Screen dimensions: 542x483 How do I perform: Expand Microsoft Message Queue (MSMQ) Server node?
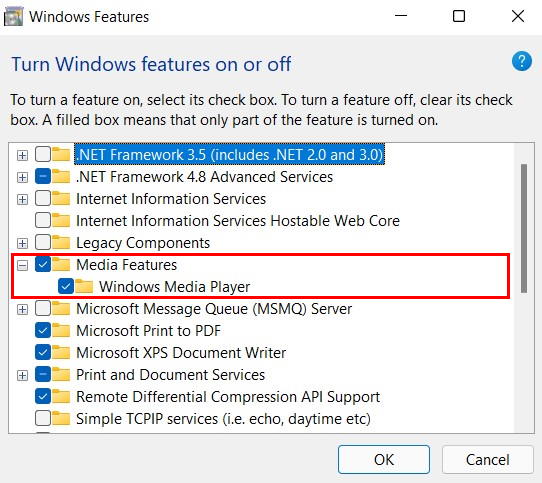pyautogui.click(x=22, y=309)
